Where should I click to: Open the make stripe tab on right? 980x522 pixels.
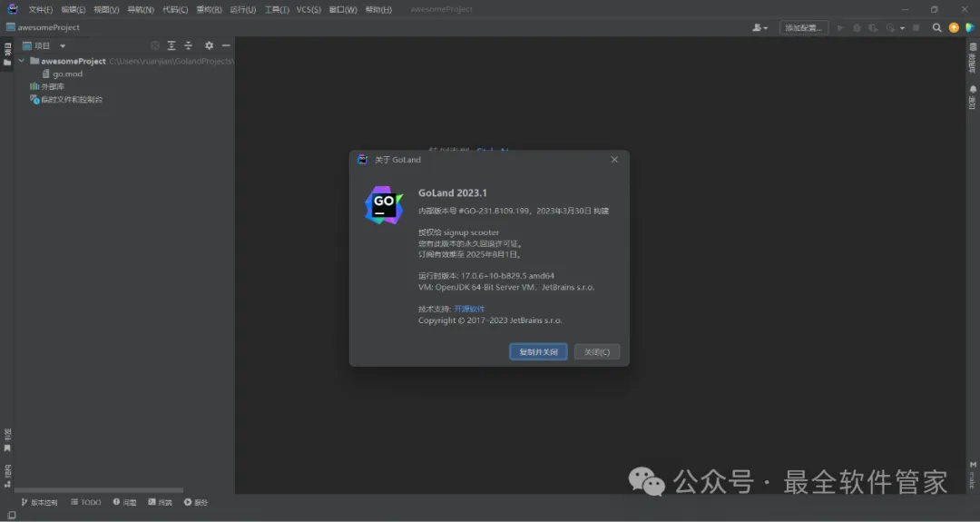point(973,475)
